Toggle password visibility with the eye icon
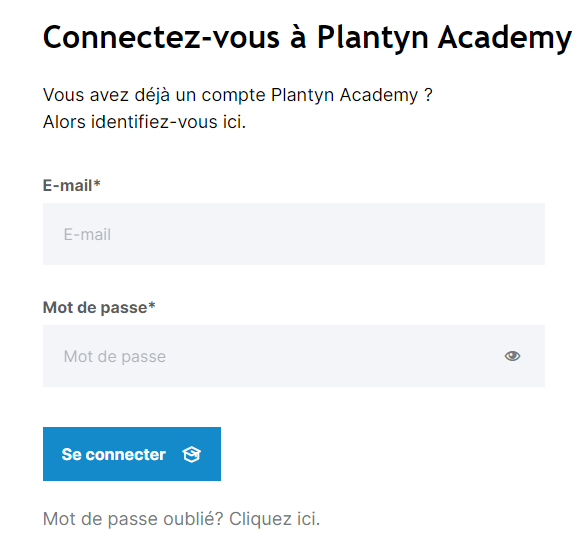 click(512, 356)
